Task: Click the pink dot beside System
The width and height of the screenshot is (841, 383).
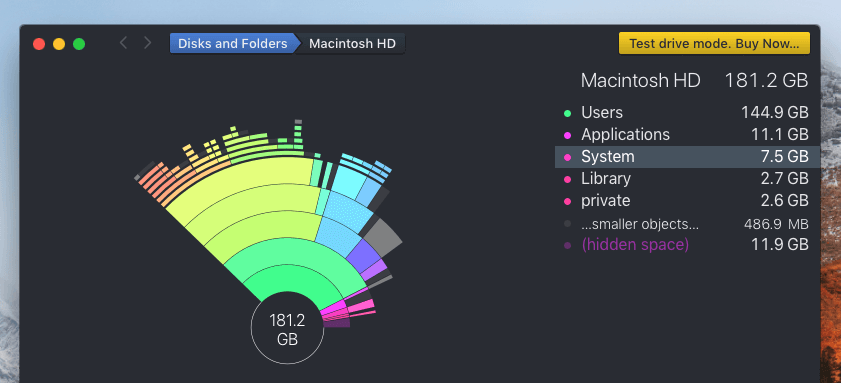Action: pos(567,157)
